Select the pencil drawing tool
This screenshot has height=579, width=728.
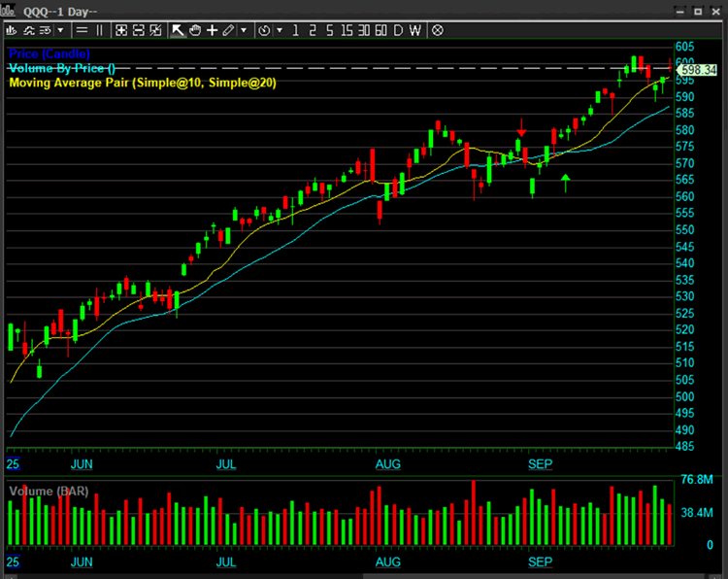pos(227,30)
